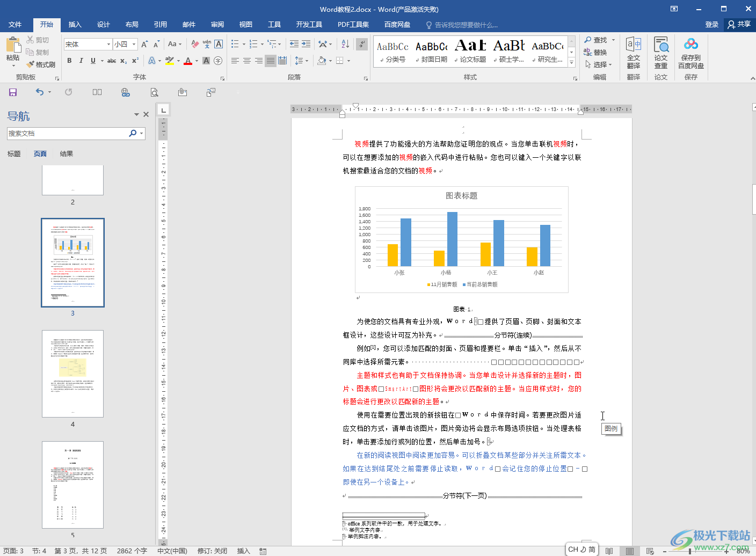
Task: Select Results (结果) in navigation pane
Action: coord(67,154)
